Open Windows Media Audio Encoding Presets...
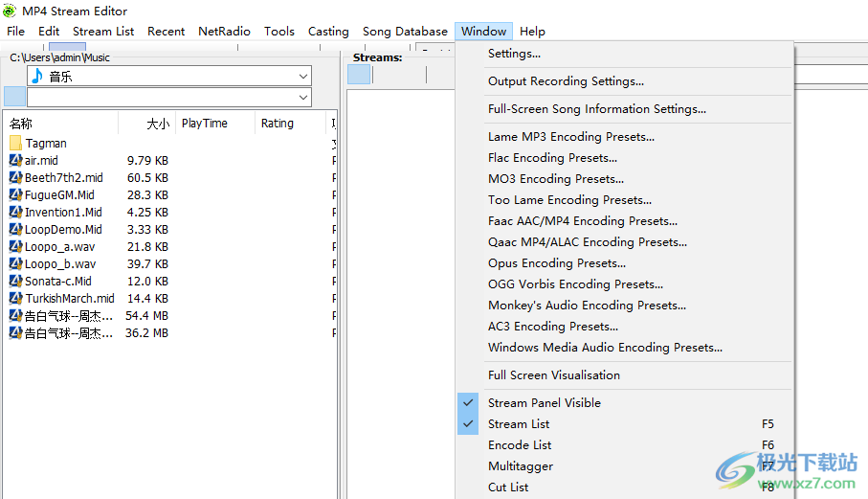The image size is (868, 499). coord(624,348)
